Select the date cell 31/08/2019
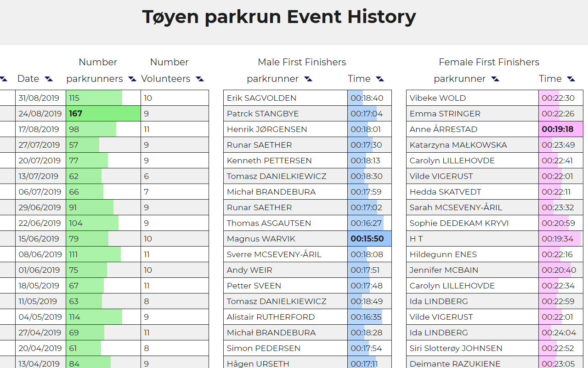The image size is (588, 368). 41,98
